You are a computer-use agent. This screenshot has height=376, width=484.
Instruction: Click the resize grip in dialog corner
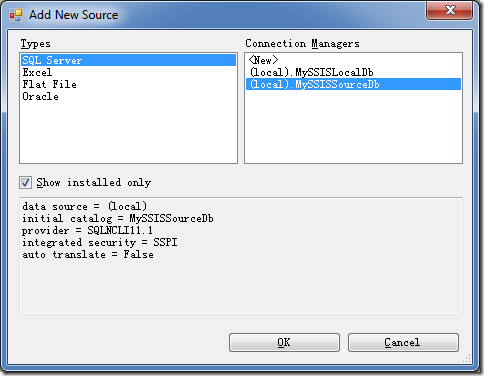pos(467,358)
